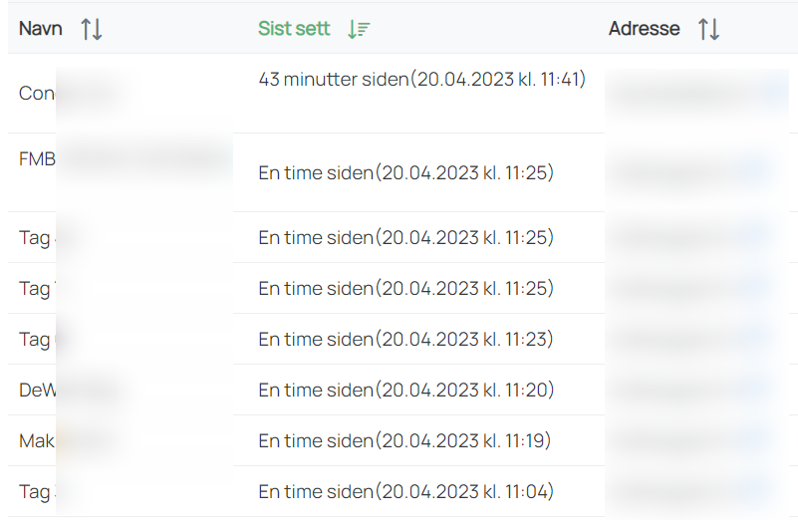
Task: Click the FMB row timestamp 11:25
Action: click(405, 173)
